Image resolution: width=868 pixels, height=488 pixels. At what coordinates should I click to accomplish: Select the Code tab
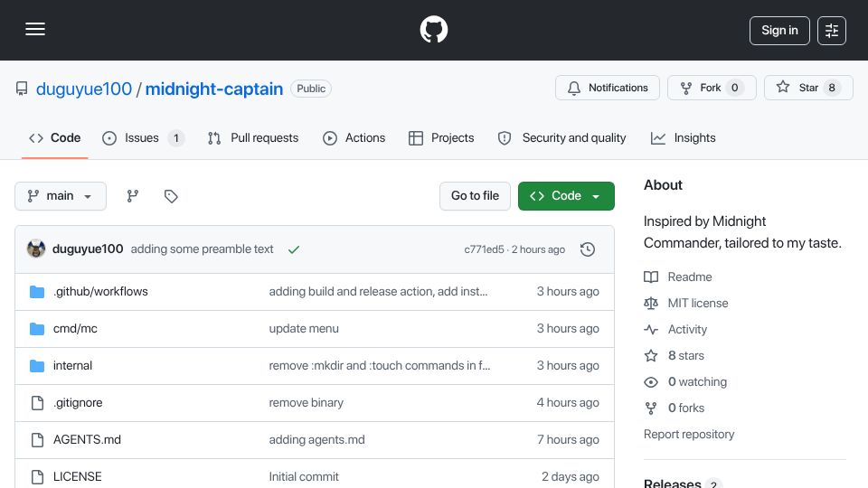(x=55, y=137)
